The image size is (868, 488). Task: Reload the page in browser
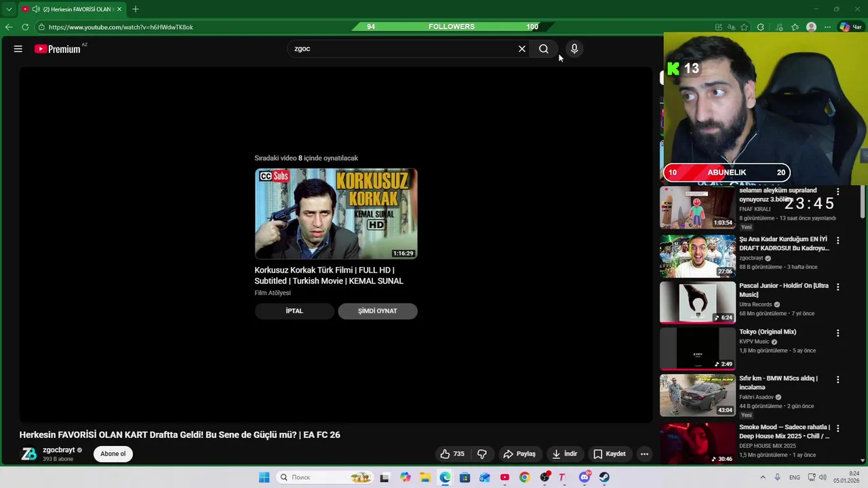coord(25,27)
